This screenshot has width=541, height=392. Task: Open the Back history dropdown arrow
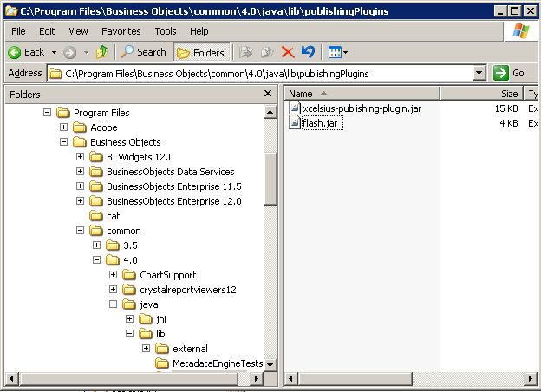coord(54,52)
